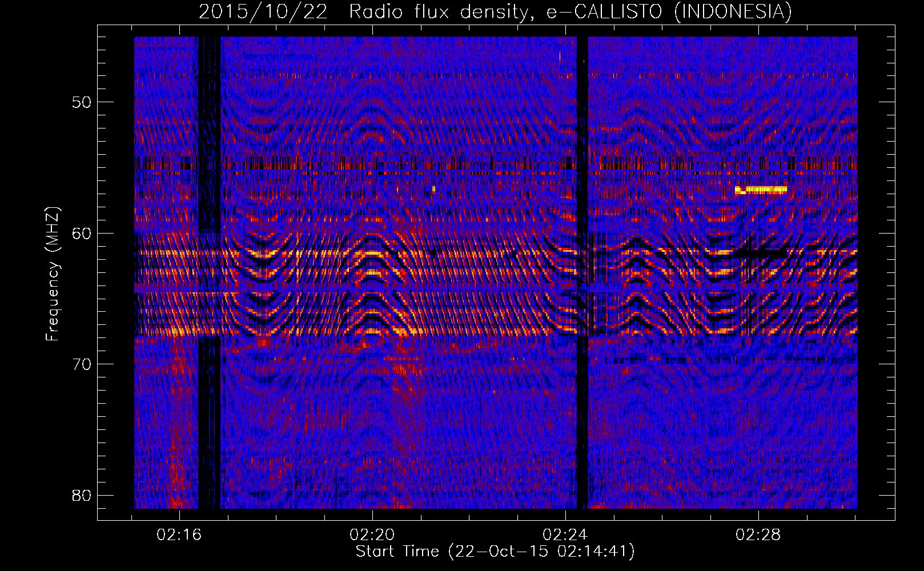Click the 02:16 time tick label
Screen dimensions: 924x571
[x=179, y=535]
